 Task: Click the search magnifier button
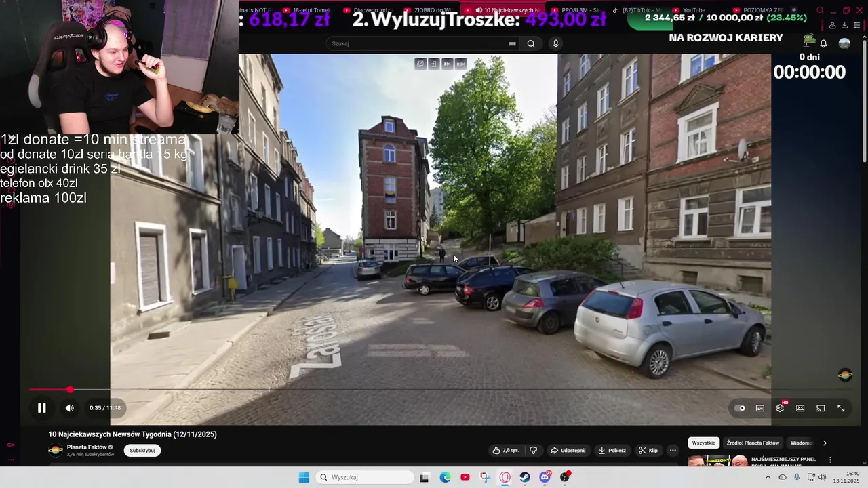pyautogui.click(x=531, y=43)
